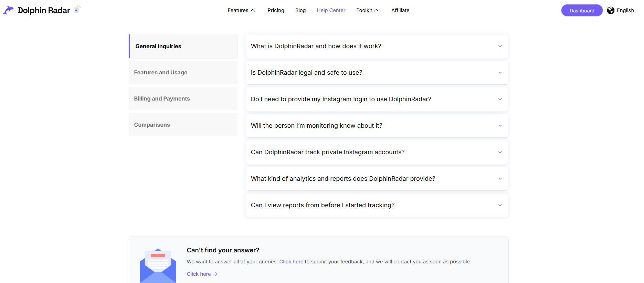Click the star badge next to logo
This screenshot has height=283, width=644.
[x=77, y=10]
